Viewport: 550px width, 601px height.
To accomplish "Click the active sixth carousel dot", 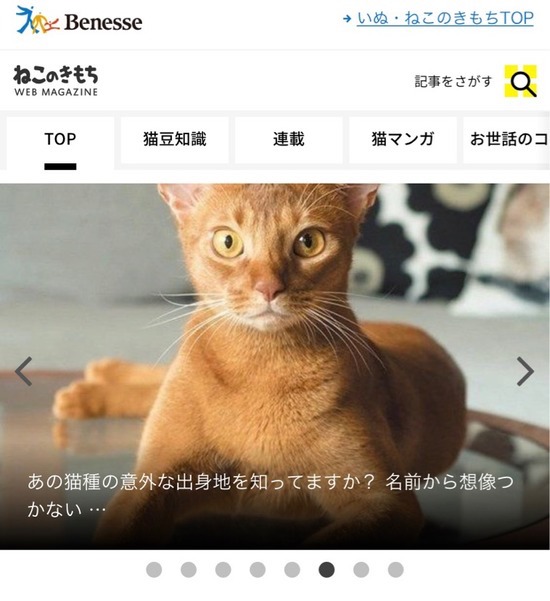I will [x=327, y=570].
